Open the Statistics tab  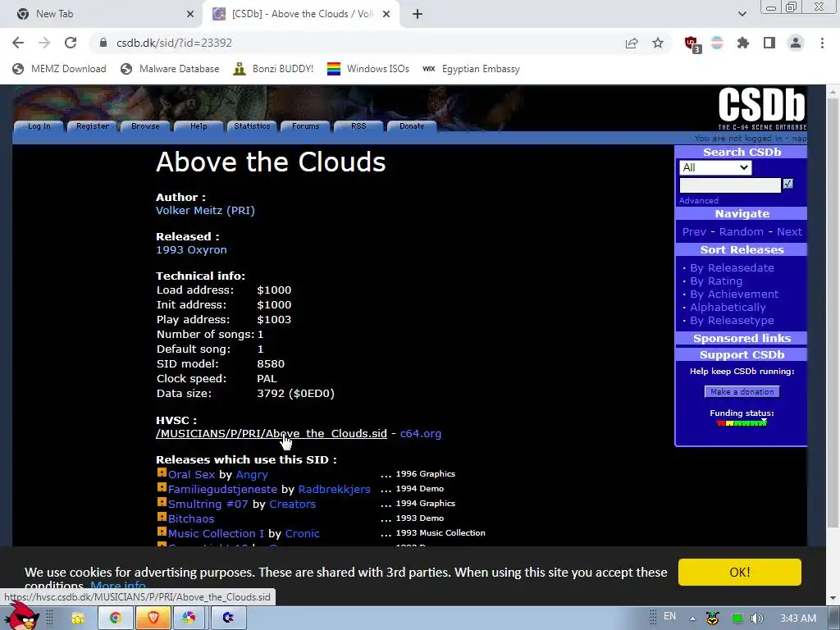[x=252, y=126]
